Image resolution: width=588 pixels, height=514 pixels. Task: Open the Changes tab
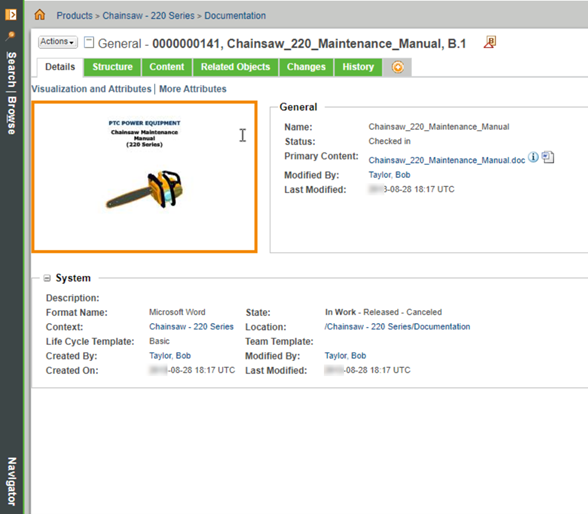pos(306,67)
